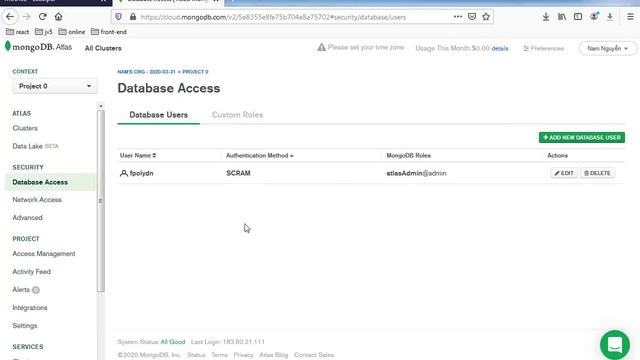Screen dimensions: 640x360
Task: Open the page actions three-dot menu
Action: [x=458, y=17]
